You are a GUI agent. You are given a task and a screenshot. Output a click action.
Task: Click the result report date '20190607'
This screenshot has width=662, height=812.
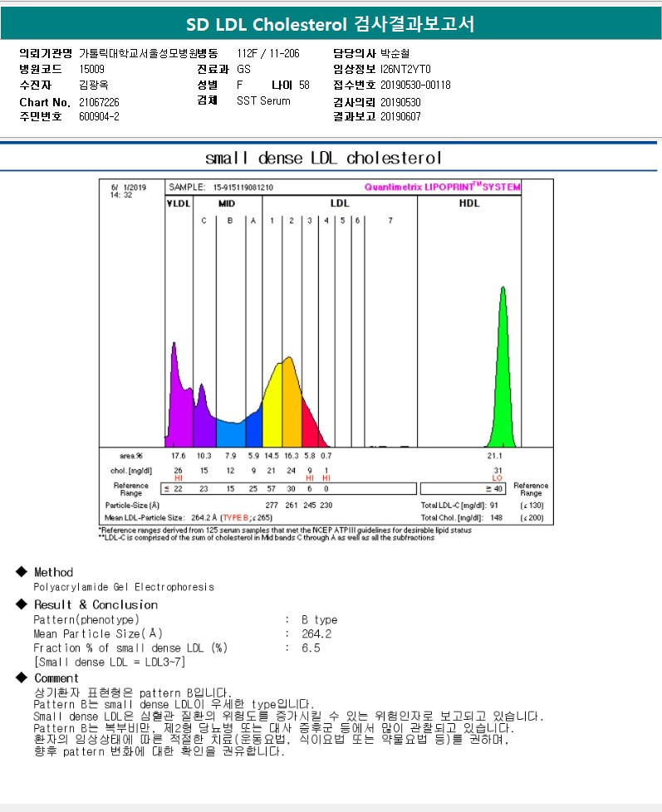click(400, 116)
